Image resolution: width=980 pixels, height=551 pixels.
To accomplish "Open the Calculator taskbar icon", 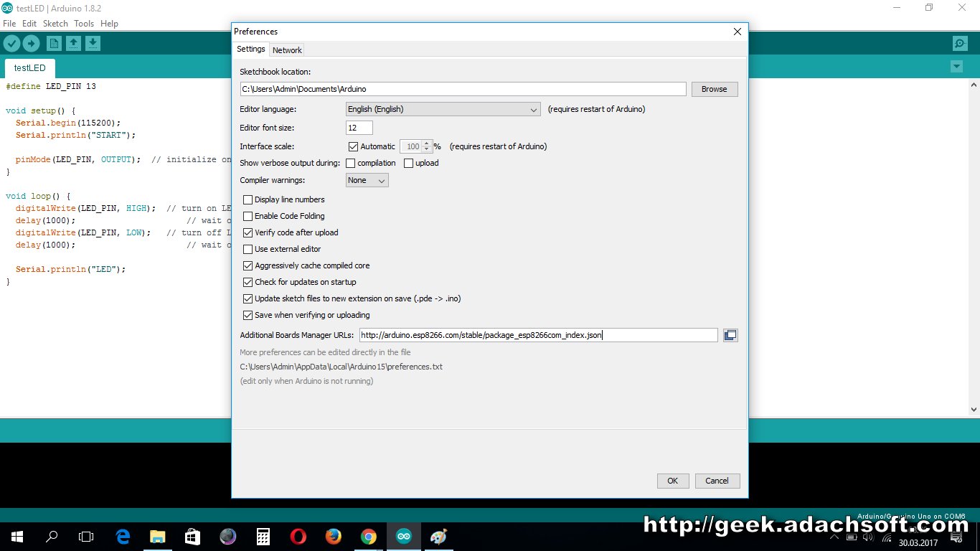I will pyautogui.click(x=263, y=536).
